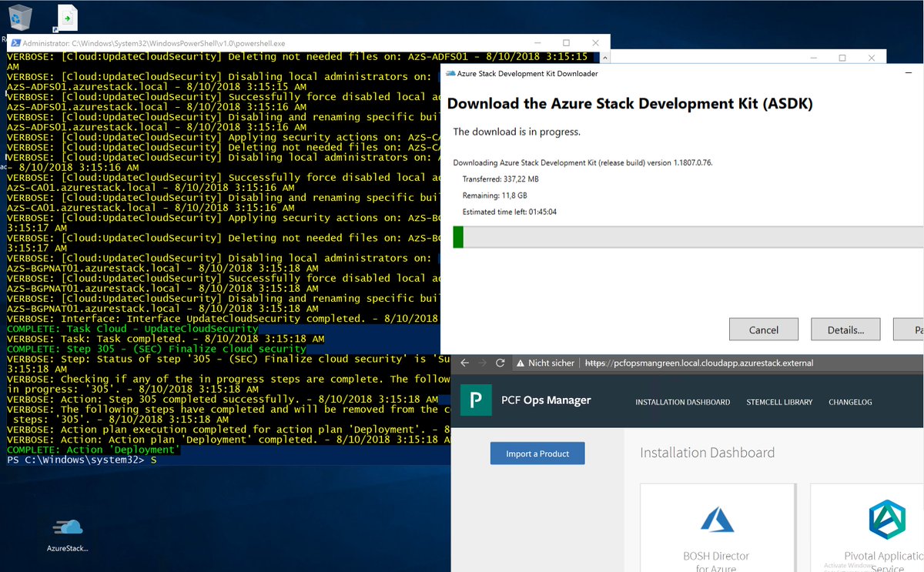
Task: Click the ASDK Downloader title bar cloud icon
Action: tap(450, 74)
